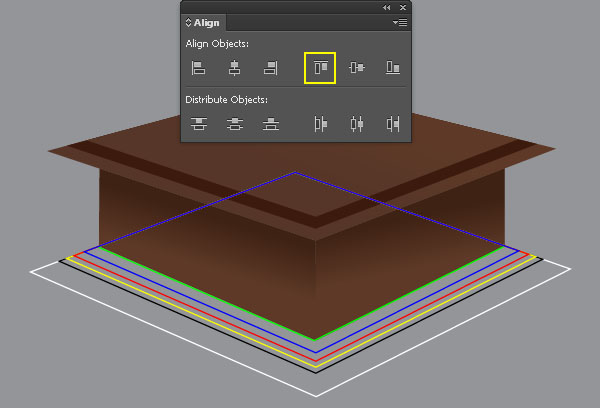Click Horizontal Distribute Left icon
600x408 pixels.
pyautogui.click(x=321, y=124)
